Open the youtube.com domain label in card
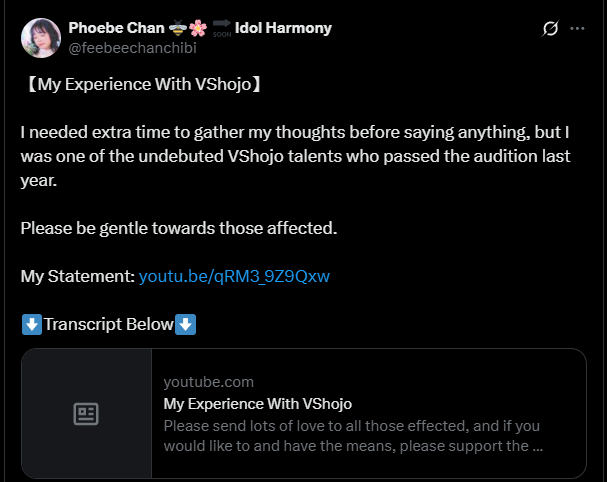 209,382
